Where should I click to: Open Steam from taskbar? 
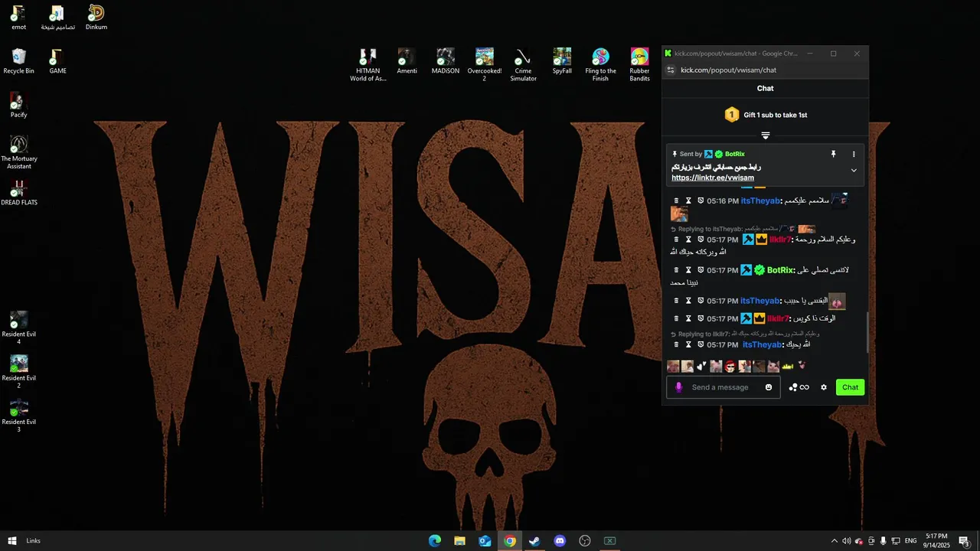(534, 541)
